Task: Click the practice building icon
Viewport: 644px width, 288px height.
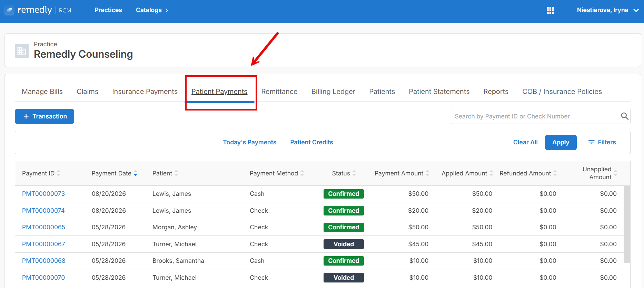Action: click(x=22, y=51)
